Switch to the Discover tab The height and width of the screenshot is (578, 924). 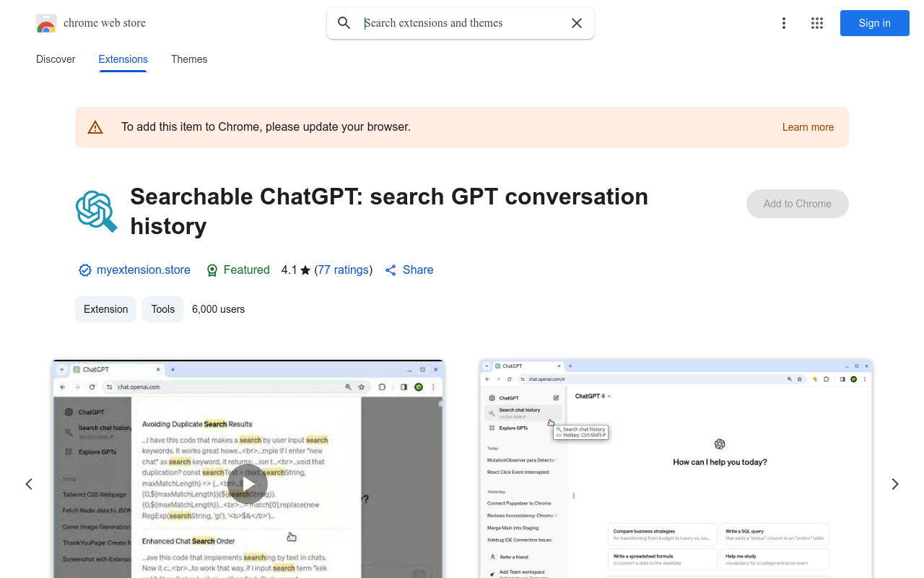[56, 59]
